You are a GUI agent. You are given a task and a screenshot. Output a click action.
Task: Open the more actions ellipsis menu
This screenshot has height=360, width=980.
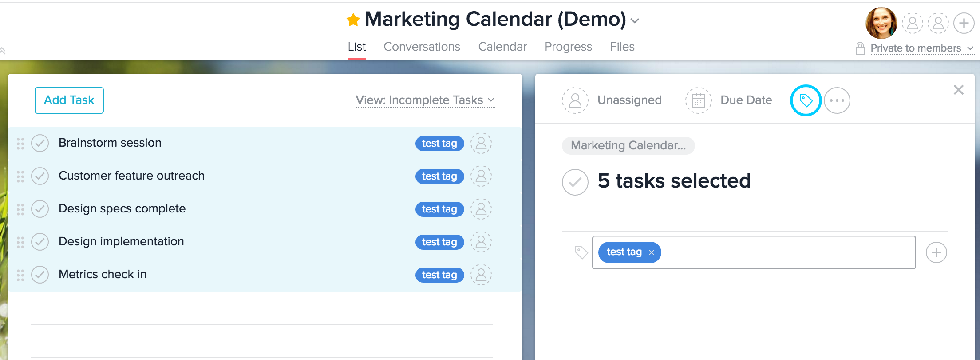point(837,100)
